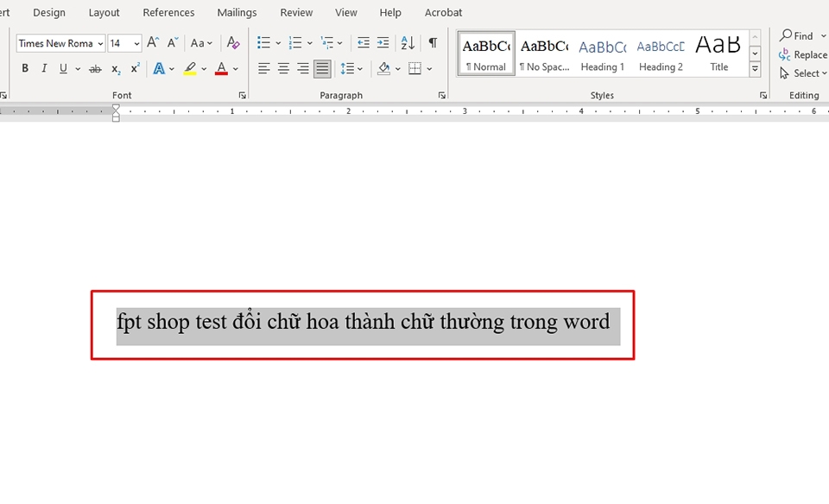Click Shading paint bucket icon
This screenshot has height=504, width=829.
tap(383, 69)
